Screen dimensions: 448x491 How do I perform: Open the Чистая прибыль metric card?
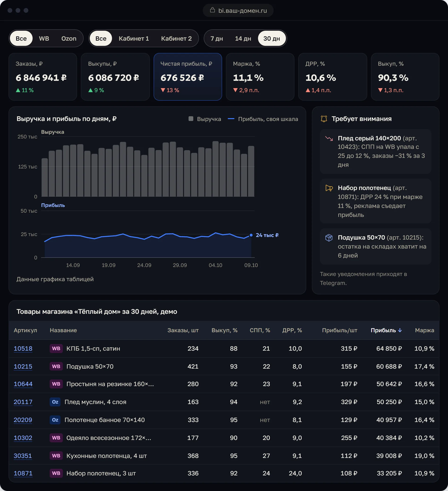tap(188, 77)
